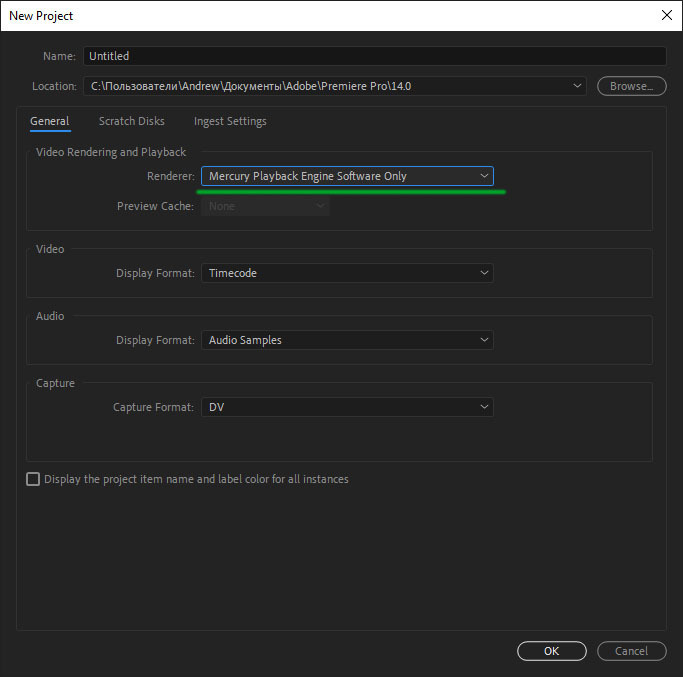The width and height of the screenshot is (683, 677).
Task: Click the chevron on the Audio Samples dropdown
Action: click(x=485, y=340)
